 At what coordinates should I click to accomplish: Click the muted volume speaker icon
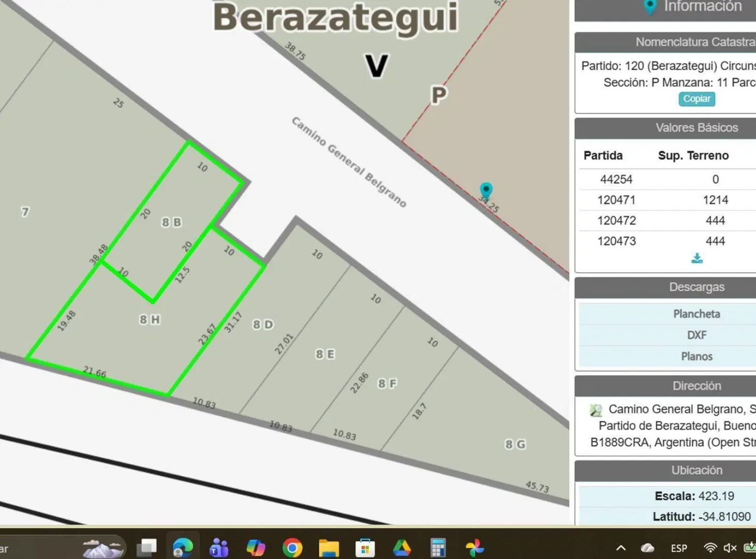[730, 548]
